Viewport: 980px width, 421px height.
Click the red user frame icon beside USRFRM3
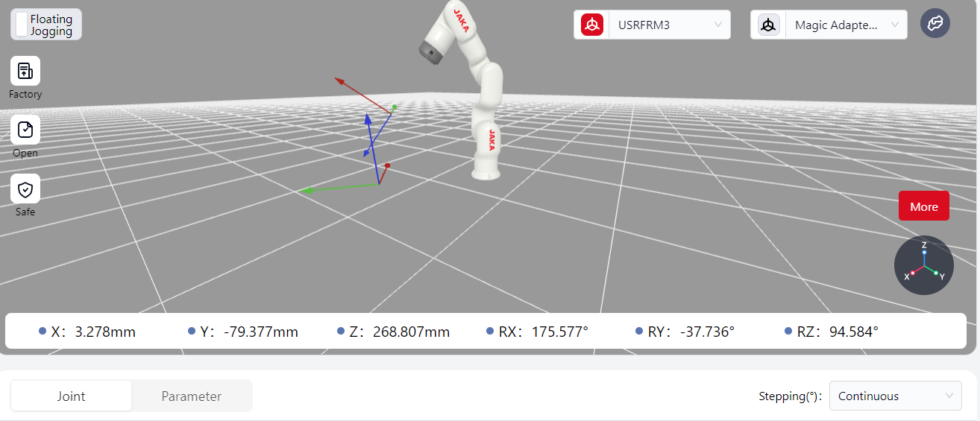point(592,25)
